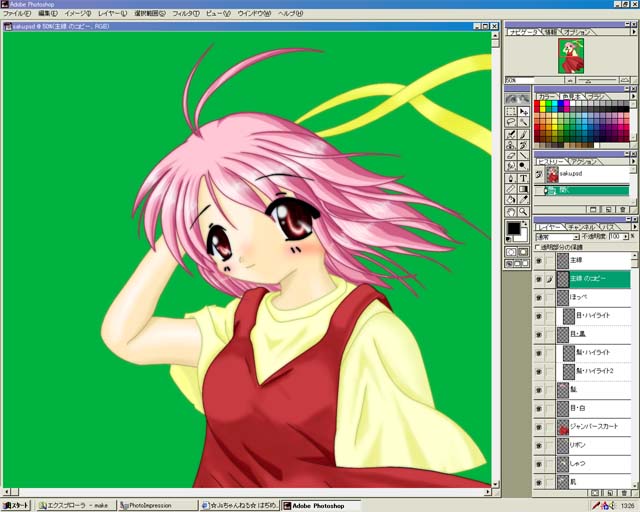Delete layer with Layers panel trash icon
640x512 pixels.
[624, 493]
